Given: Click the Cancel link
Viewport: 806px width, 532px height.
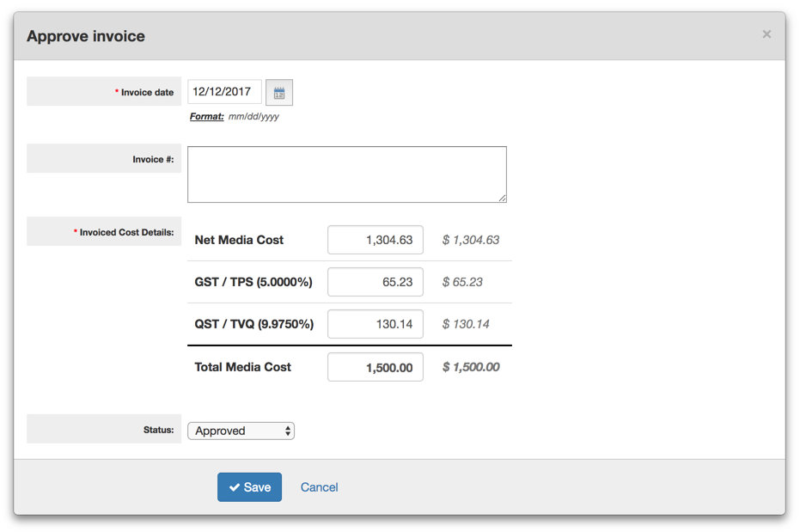Looking at the screenshot, I should click(x=319, y=487).
